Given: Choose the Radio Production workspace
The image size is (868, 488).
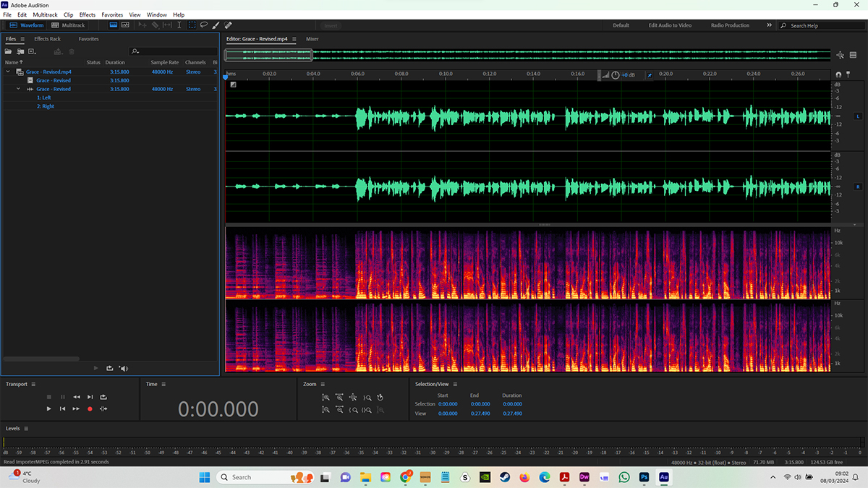Looking at the screenshot, I should (x=730, y=25).
